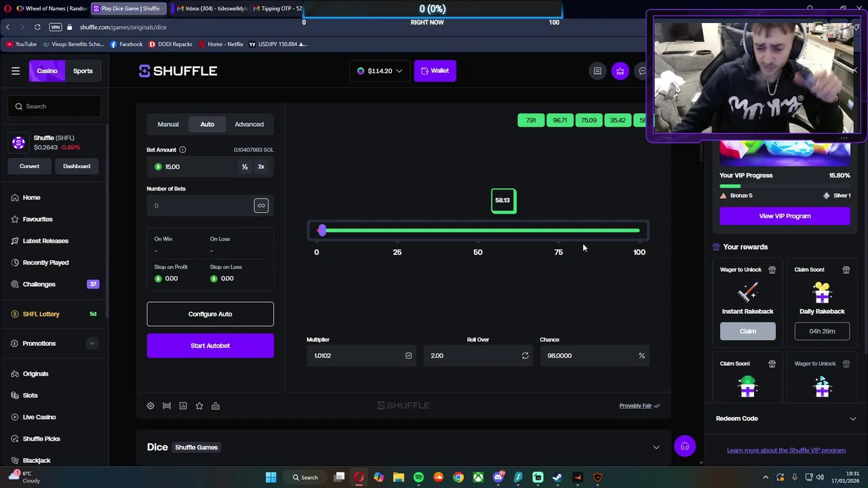This screenshot has height=488, width=868.
Task: Double the bet amount with 2x
Action: pyautogui.click(x=261, y=167)
